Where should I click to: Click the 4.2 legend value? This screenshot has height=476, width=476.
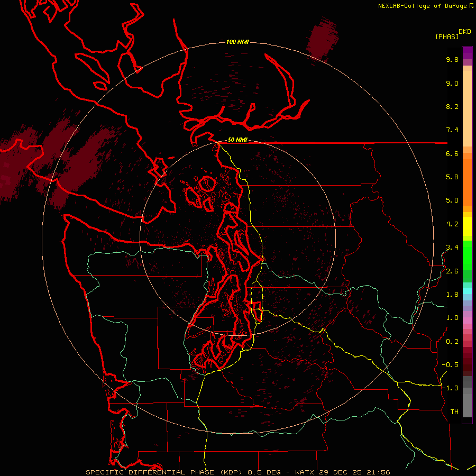click(452, 224)
